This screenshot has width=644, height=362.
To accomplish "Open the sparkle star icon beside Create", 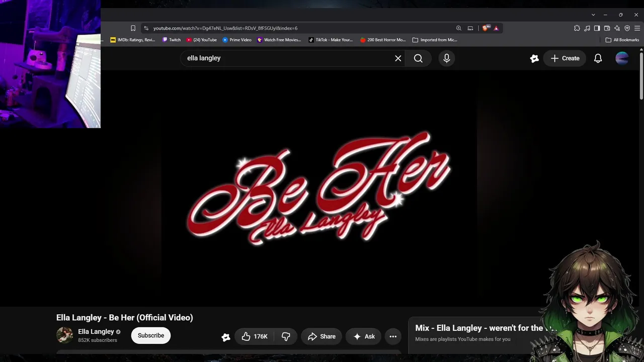I will [x=534, y=58].
